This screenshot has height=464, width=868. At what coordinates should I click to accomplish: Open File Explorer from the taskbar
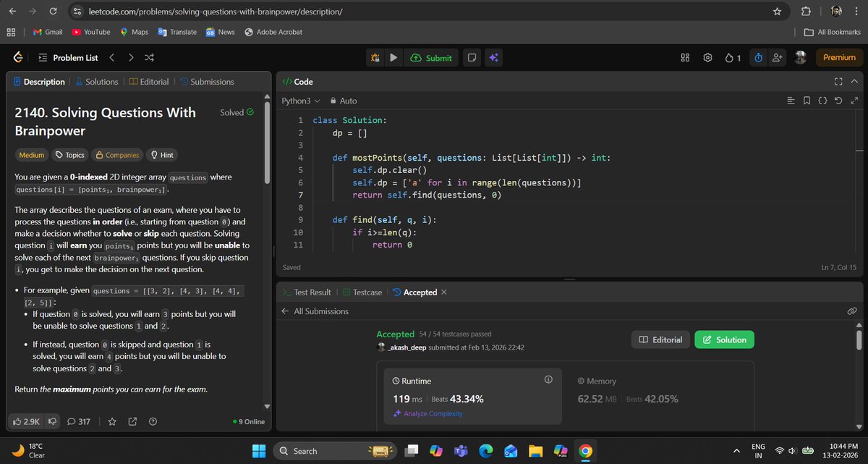pos(535,451)
